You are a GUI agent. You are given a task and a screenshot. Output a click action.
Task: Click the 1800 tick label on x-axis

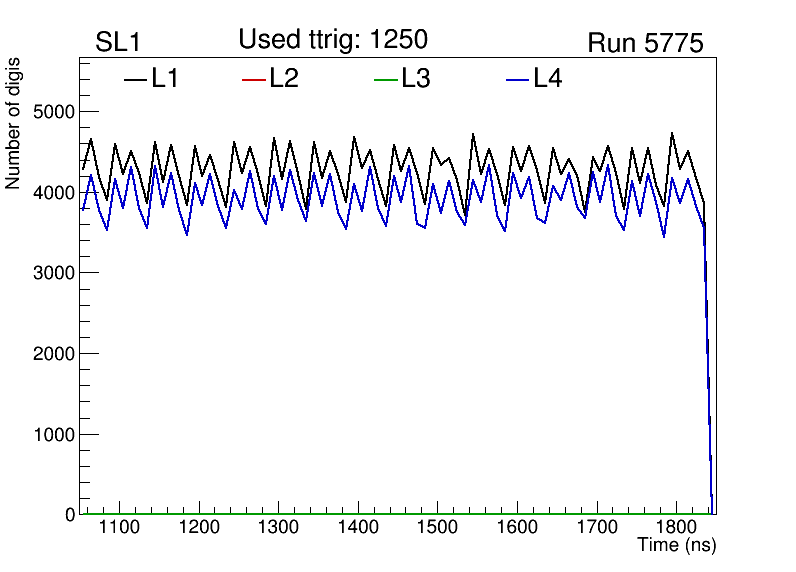point(676,527)
